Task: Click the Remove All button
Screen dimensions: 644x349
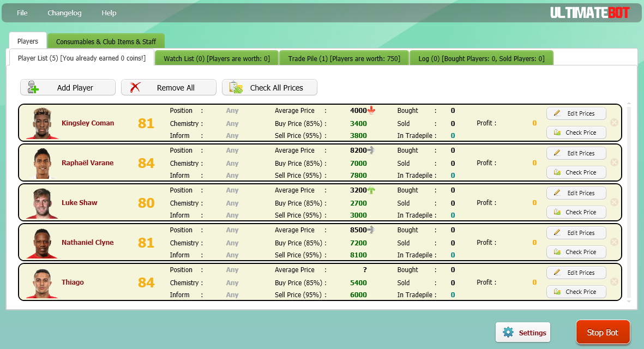Action: pyautogui.click(x=168, y=87)
